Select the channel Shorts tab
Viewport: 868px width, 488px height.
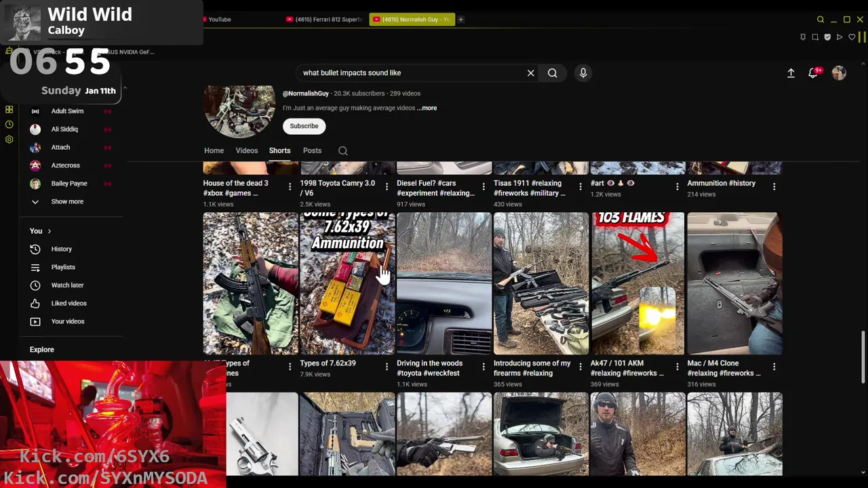point(279,150)
